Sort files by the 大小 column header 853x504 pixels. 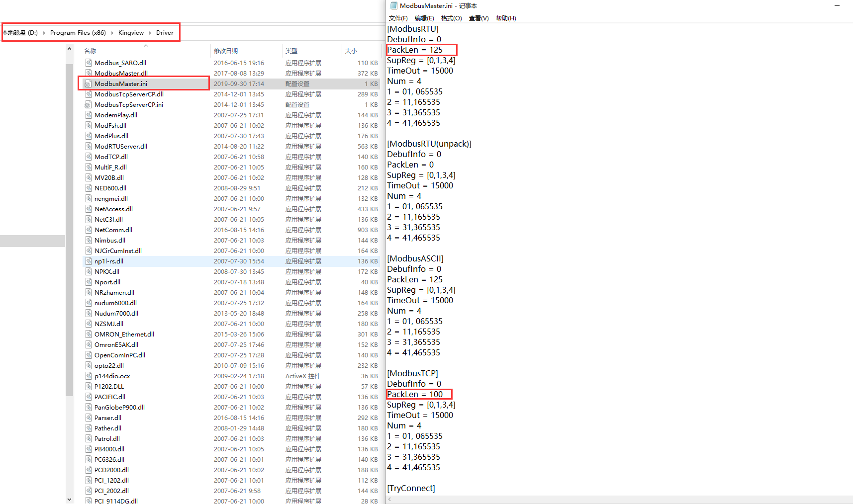[x=351, y=51]
